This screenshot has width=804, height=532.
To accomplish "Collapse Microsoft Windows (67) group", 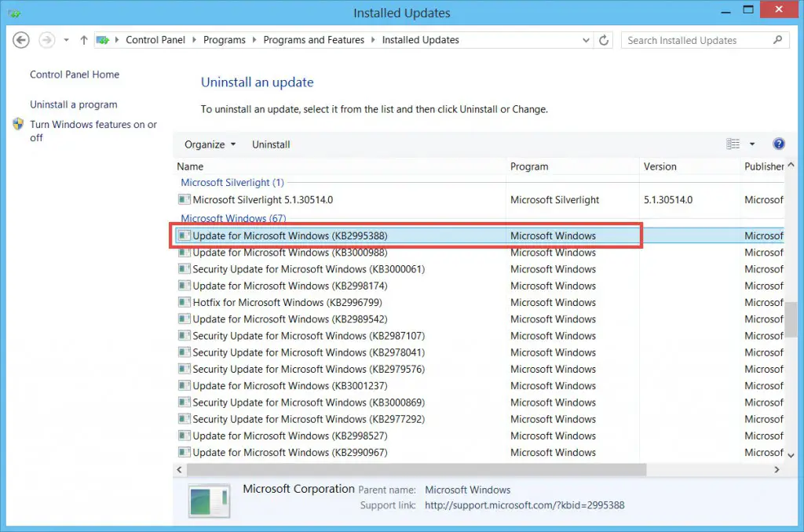I will [233, 218].
